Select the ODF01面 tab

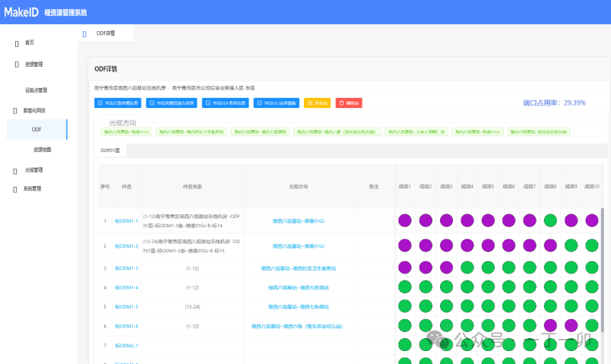(110, 150)
